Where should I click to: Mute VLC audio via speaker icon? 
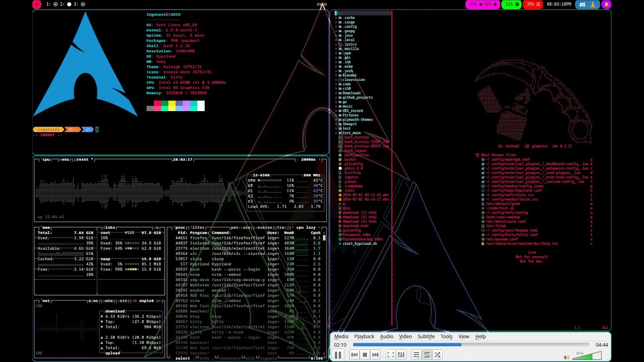tap(567, 357)
